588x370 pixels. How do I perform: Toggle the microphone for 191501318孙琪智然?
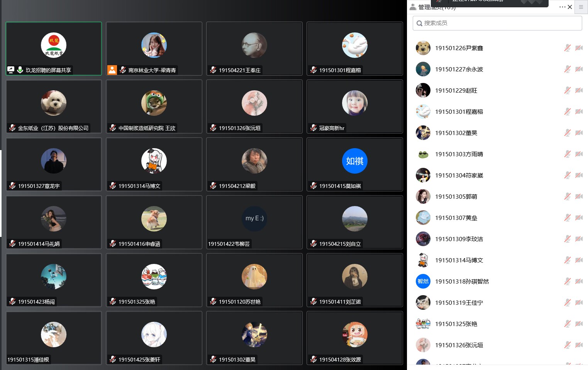pyautogui.click(x=567, y=281)
